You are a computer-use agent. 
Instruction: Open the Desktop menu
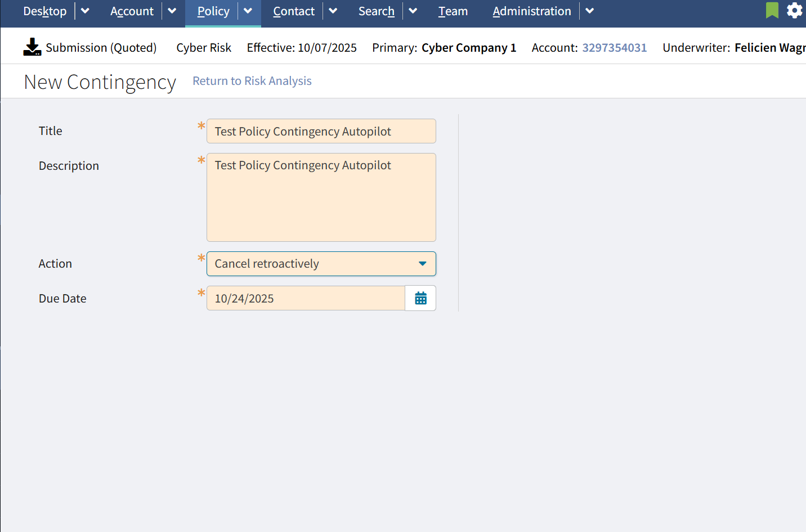click(x=44, y=11)
